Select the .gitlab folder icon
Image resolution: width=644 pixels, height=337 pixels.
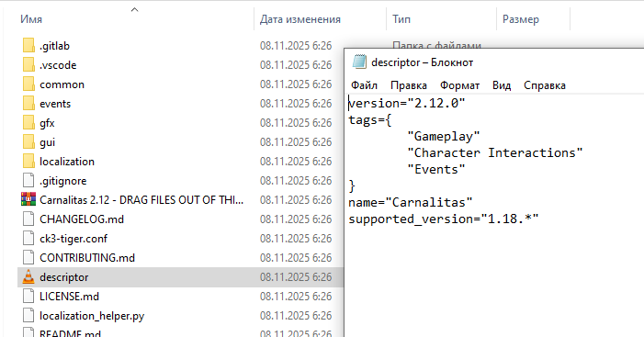point(28,46)
